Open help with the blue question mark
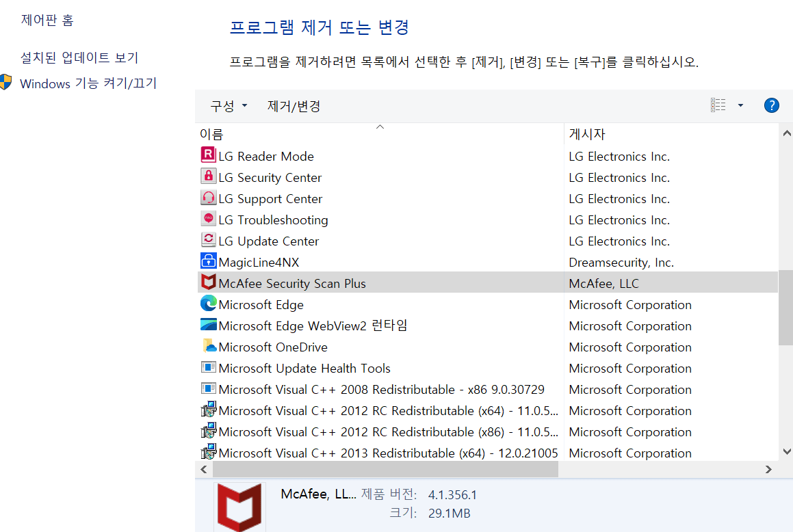Image resolution: width=793 pixels, height=532 pixels. coord(771,105)
